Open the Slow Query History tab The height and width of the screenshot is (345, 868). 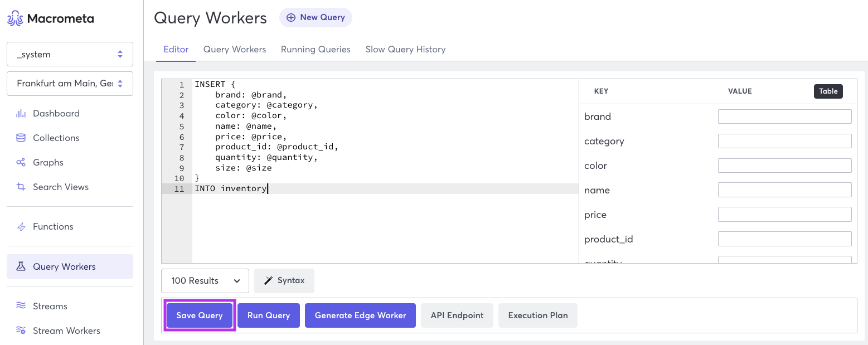coord(405,49)
